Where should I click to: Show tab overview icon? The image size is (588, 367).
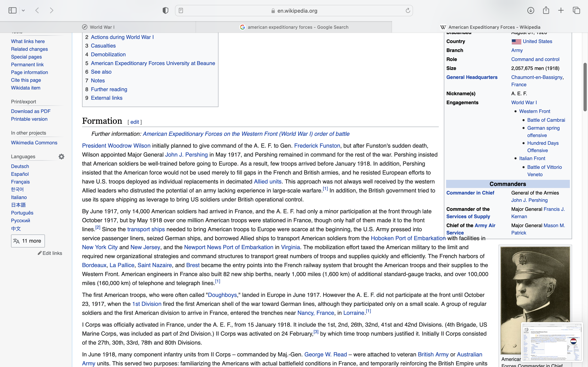click(x=576, y=10)
